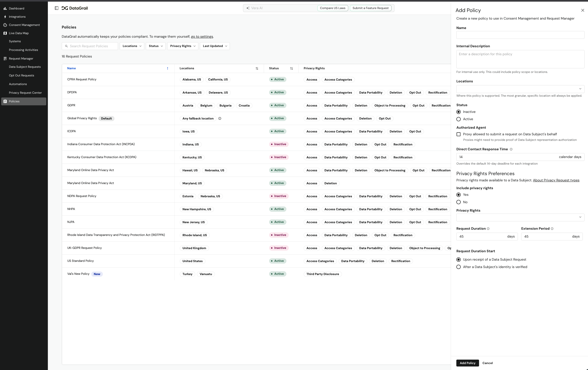
Task: Open Consent Management via its sidebar icon
Action: [5, 25]
